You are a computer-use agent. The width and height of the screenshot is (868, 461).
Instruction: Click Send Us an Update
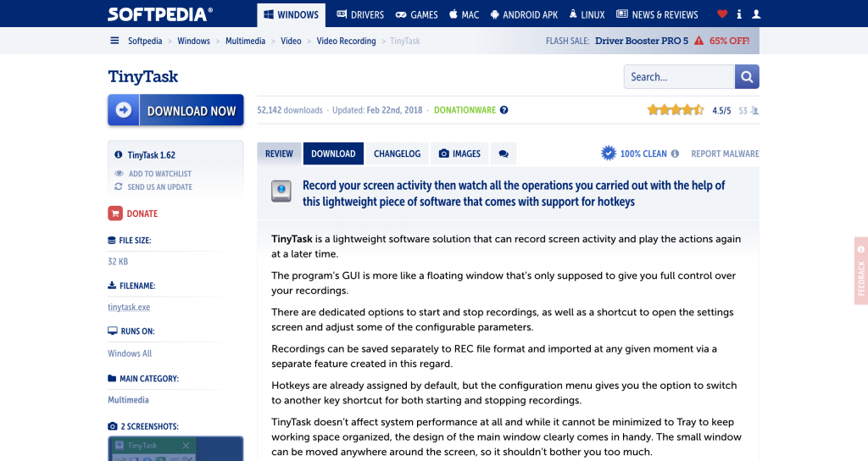click(159, 187)
